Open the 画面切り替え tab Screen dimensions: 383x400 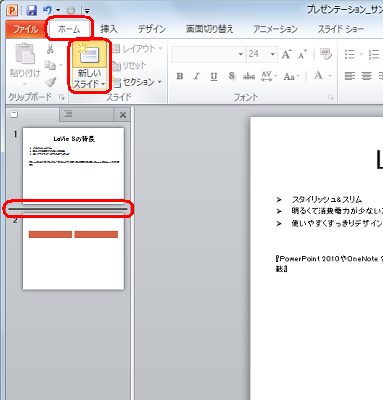pos(209,29)
